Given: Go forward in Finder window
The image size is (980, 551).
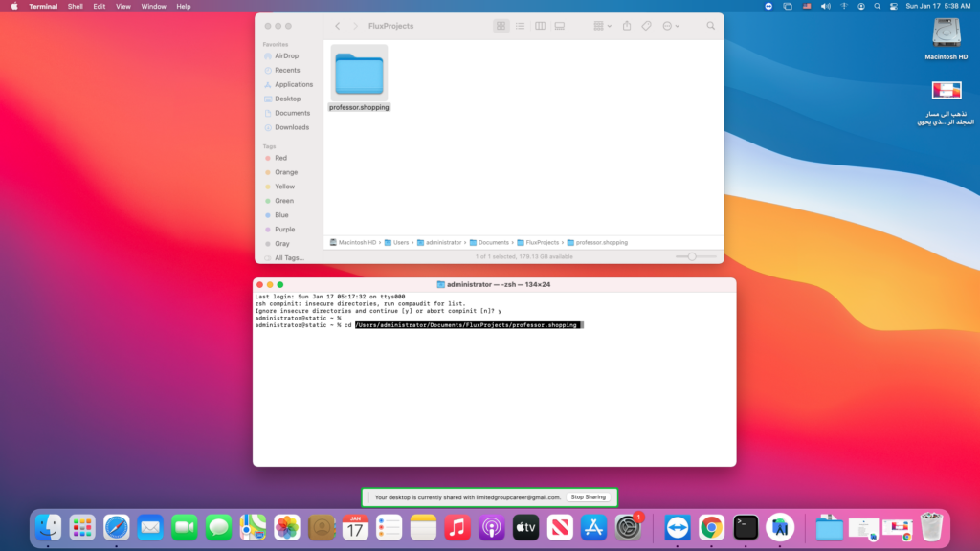Looking at the screenshot, I should [x=356, y=26].
